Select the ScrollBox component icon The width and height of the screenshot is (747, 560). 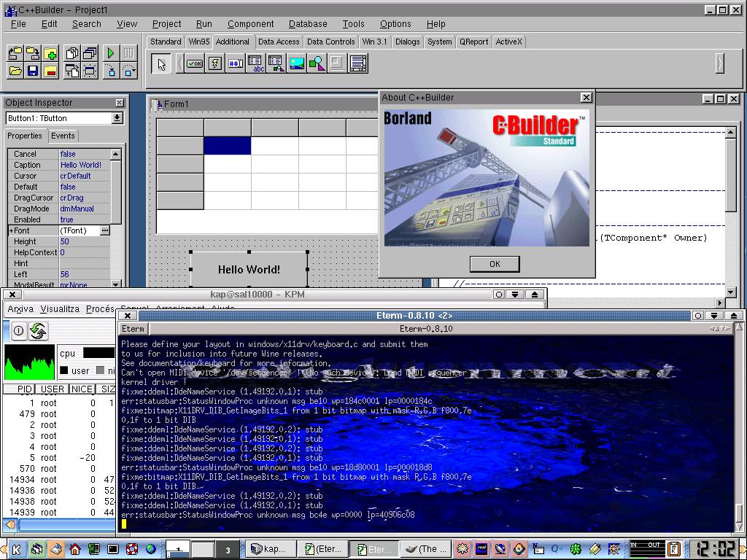pyautogui.click(x=357, y=63)
